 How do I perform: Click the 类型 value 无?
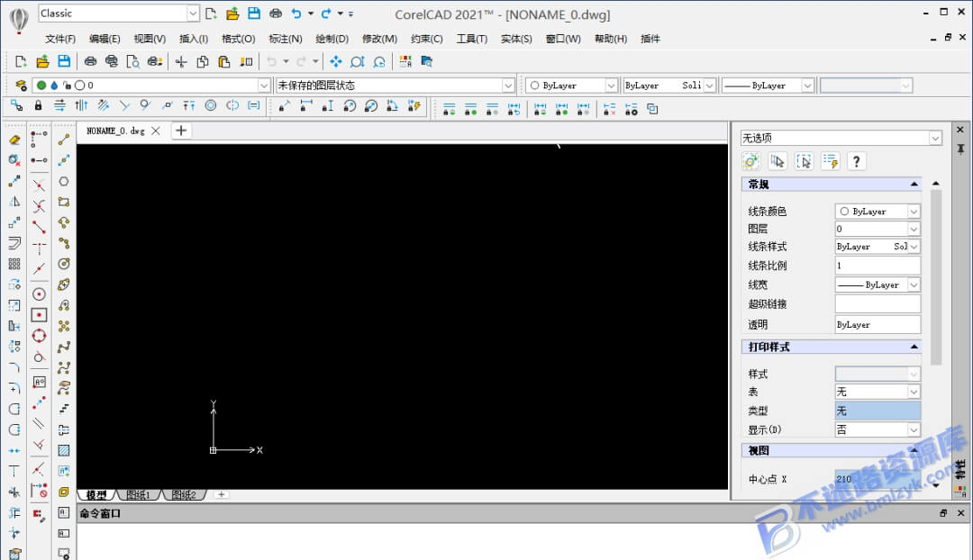point(878,411)
